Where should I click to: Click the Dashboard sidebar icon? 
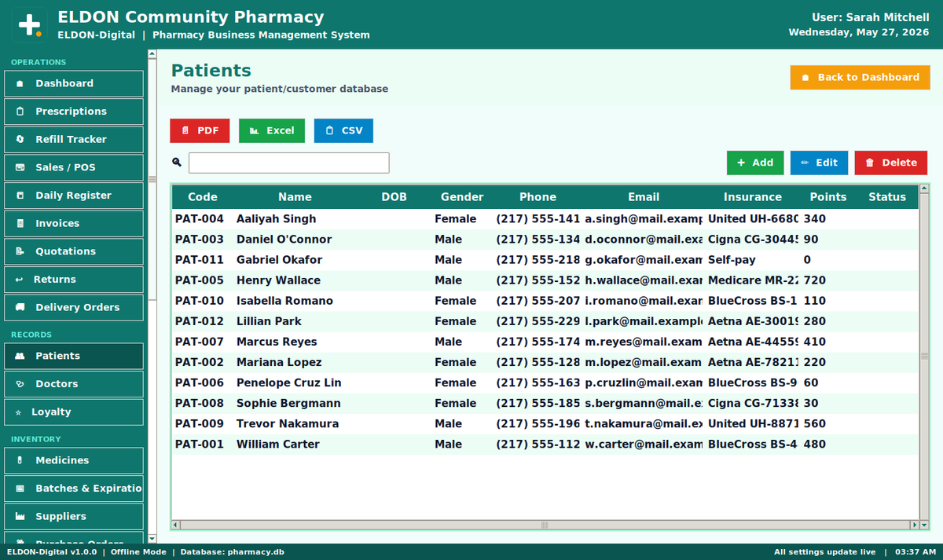(20, 83)
